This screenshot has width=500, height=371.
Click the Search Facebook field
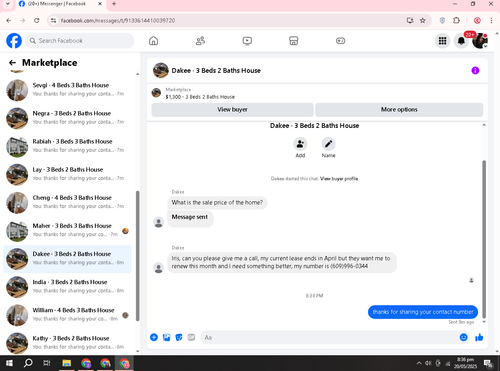point(80,41)
